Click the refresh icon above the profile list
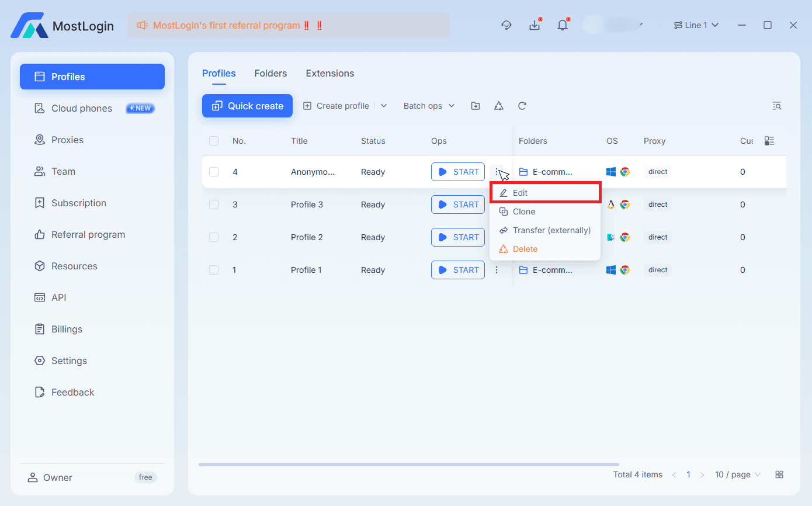Viewport: 812px width, 506px height. [x=522, y=106]
